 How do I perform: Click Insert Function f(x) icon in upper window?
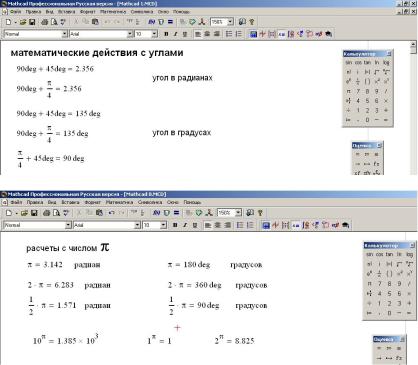(x=152, y=22)
